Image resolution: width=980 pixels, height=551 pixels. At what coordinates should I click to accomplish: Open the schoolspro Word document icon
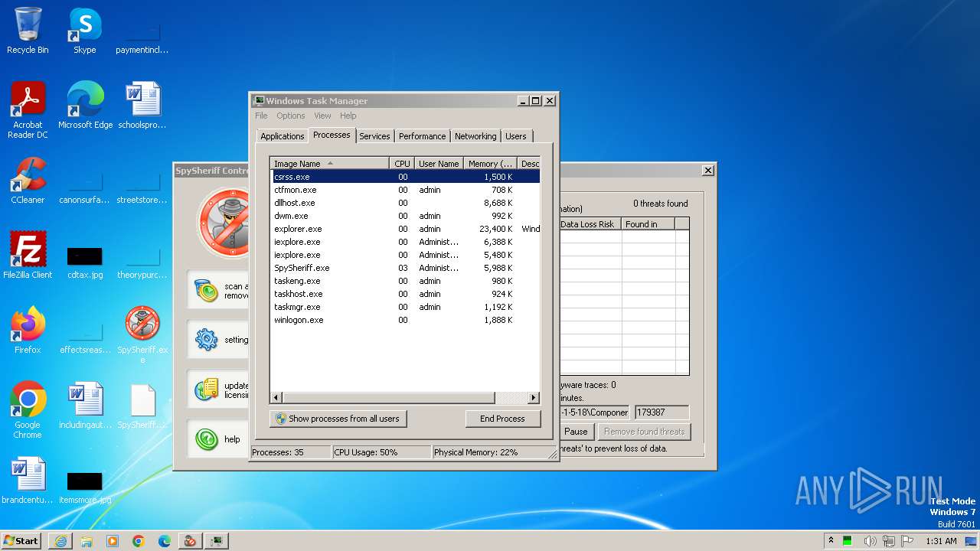click(x=142, y=105)
